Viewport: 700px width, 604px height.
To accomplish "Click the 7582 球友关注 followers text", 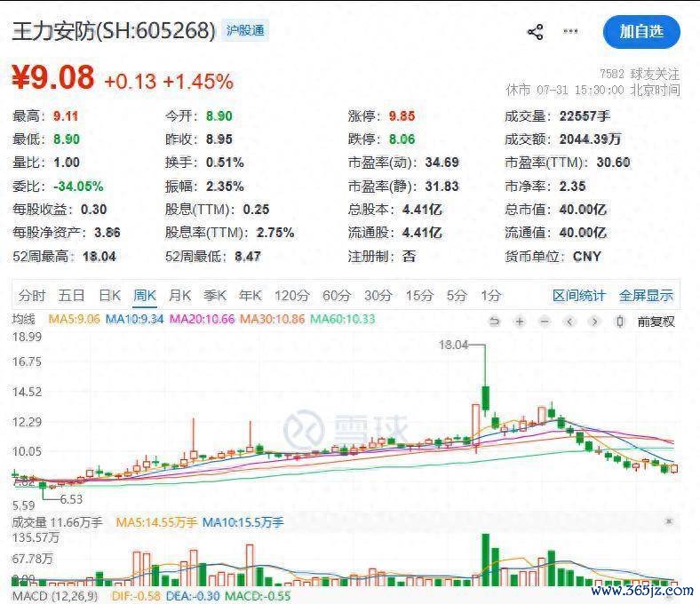I will pyautogui.click(x=640, y=74).
